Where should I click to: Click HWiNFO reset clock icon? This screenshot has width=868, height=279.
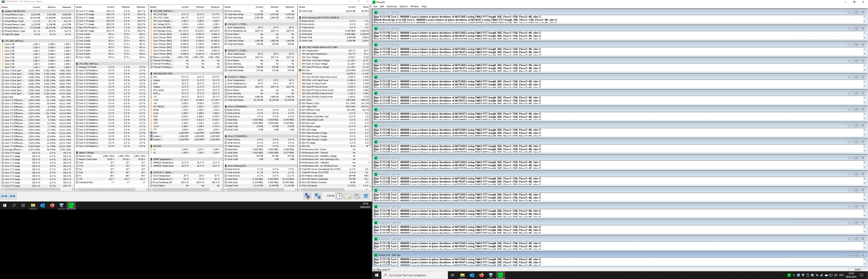click(339, 196)
